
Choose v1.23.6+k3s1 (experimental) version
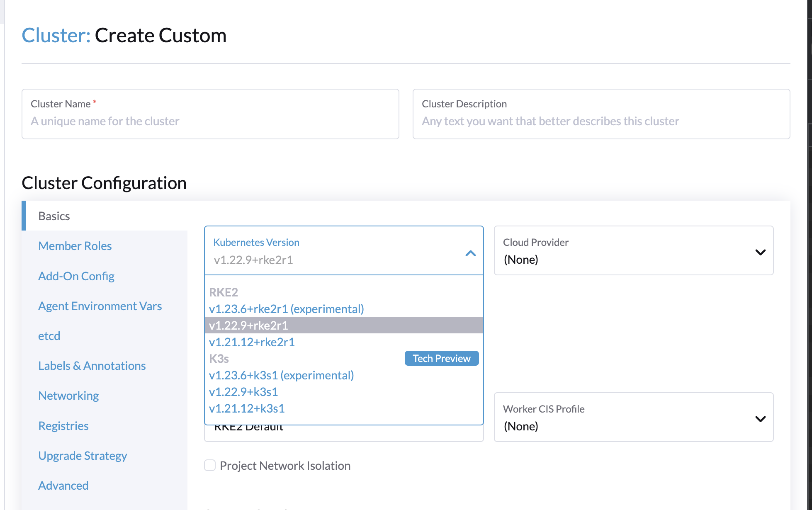[281, 375]
